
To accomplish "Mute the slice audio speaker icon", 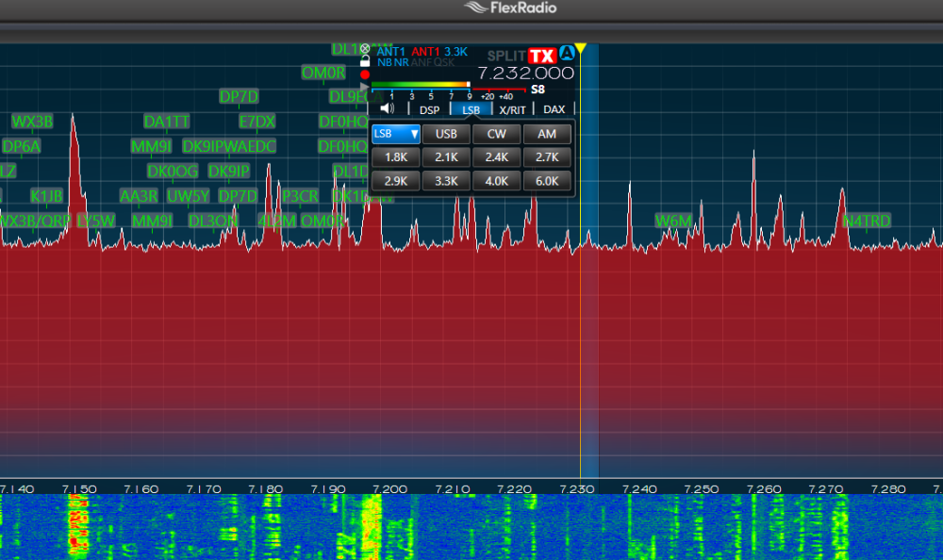I will [388, 108].
